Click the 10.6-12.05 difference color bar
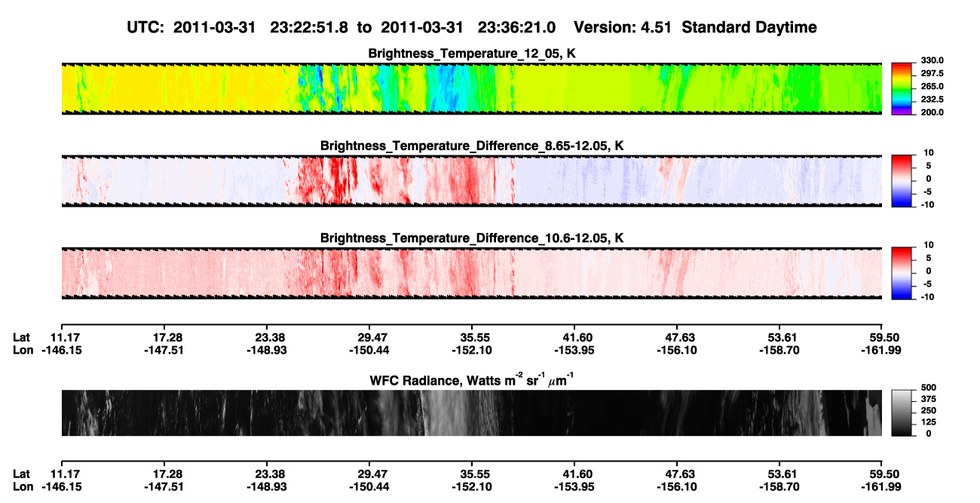Viewport: 980px width, 503px height. pyautogui.click(x=902, y=273)
